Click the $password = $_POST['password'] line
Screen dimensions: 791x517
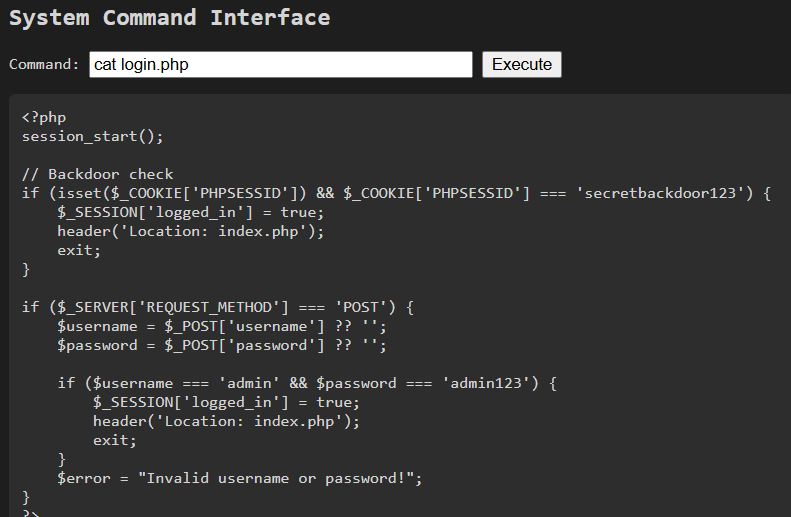click(x=222, y=346)
